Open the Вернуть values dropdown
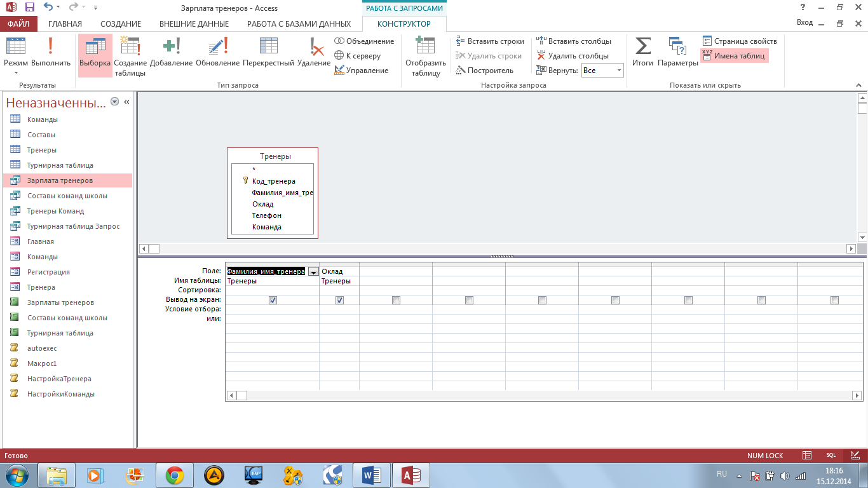Image resolution: width=868 pixels, height=488 pixels. pyautogui.click(x=619, y=70)
